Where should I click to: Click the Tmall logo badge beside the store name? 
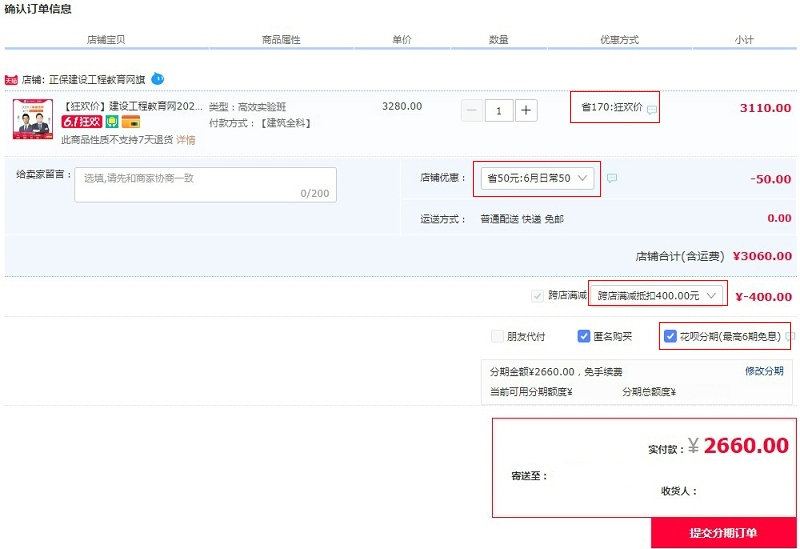pyautogui.click(x=12, y=79)
